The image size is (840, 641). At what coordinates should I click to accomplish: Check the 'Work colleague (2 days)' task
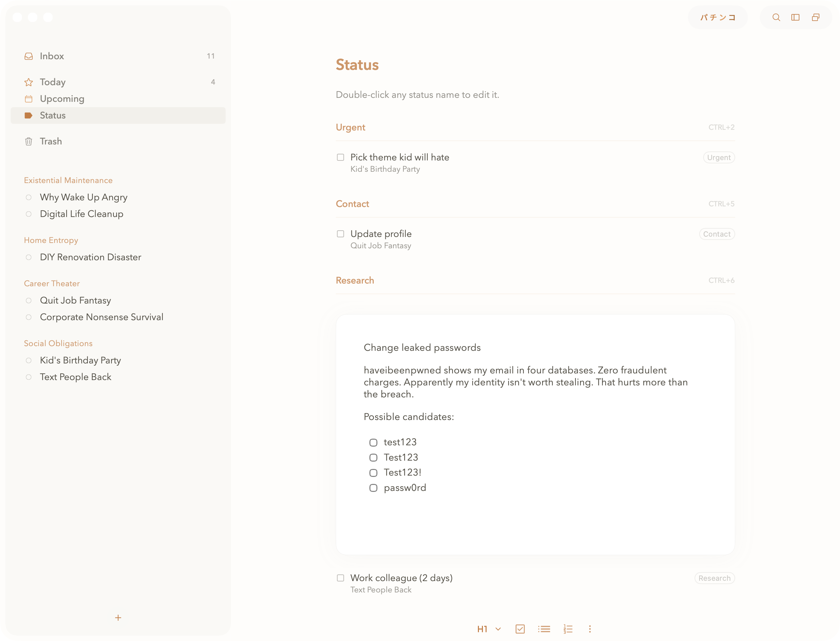(x=341, y=578)
